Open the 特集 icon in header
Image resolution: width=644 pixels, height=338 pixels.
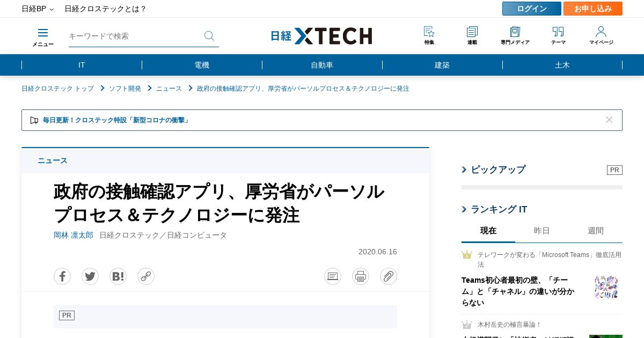429,36
